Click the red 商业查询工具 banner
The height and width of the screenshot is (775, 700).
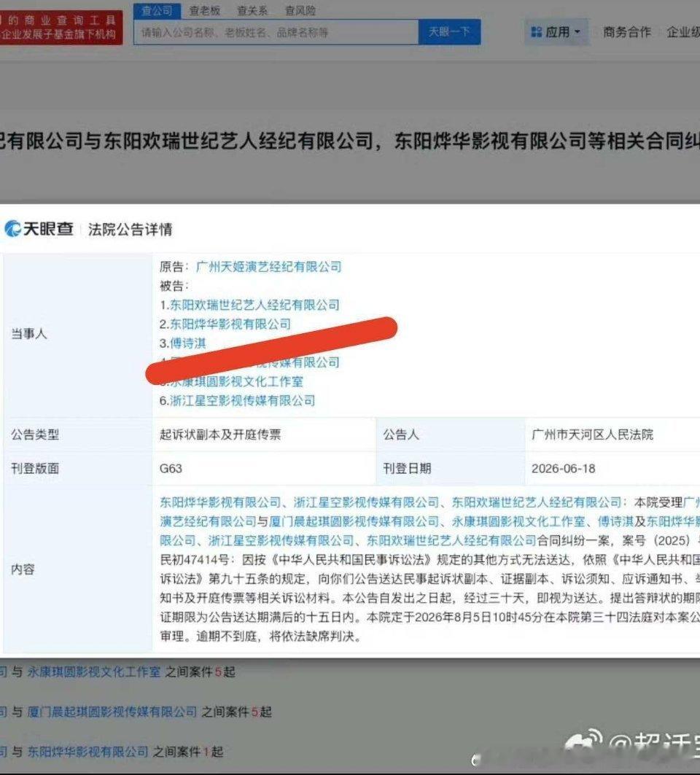(61, 27)
